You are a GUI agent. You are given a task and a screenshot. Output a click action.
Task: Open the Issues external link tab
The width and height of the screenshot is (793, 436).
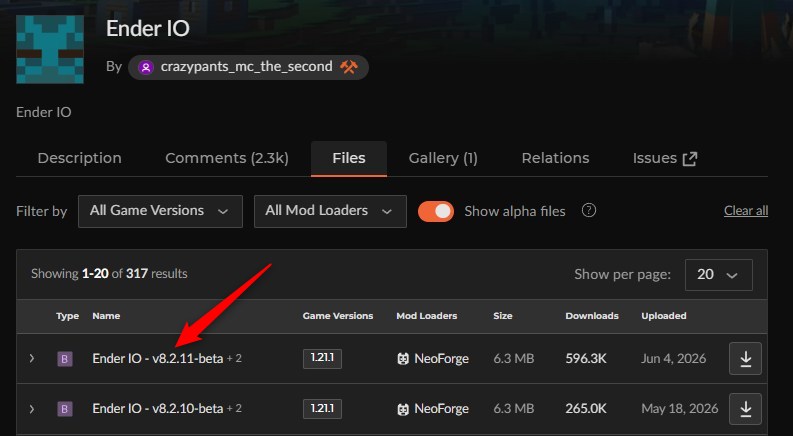[x=665, y=158]
